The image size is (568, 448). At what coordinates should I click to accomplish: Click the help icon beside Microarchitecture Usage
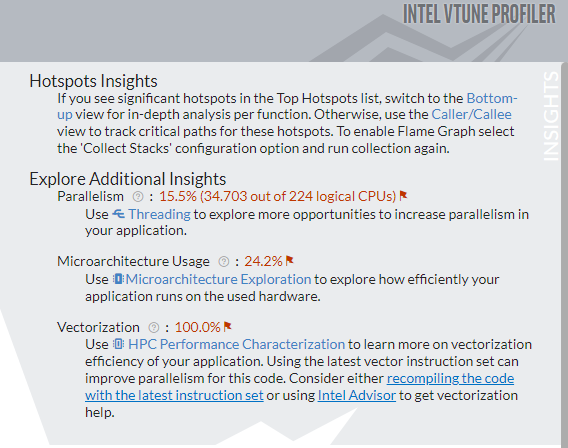point(224,261)
